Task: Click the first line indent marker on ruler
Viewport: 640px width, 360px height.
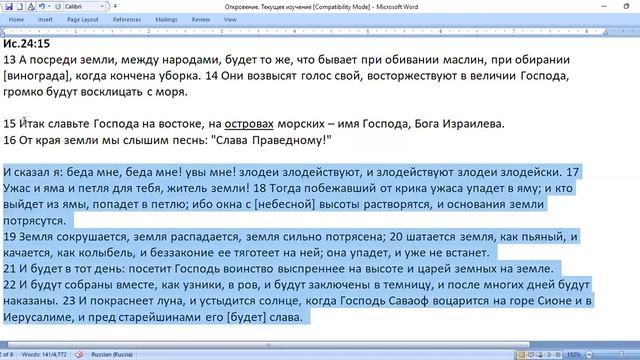Action: (x=3, y=29)
